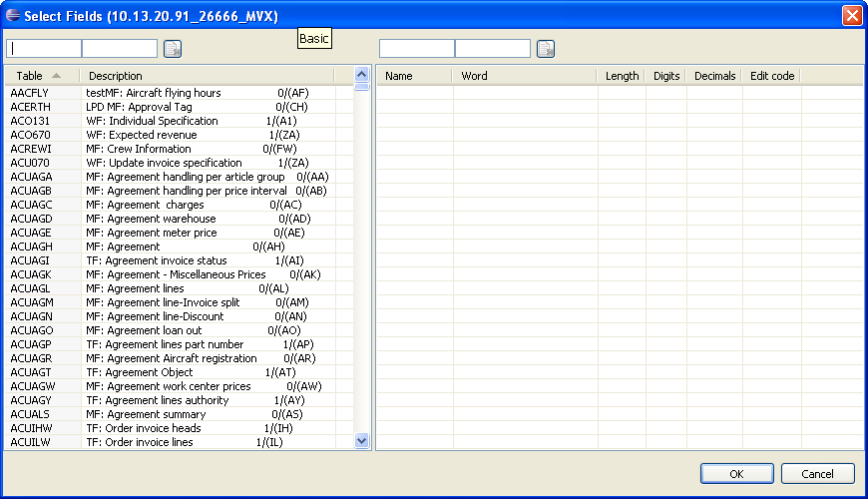Viewport: 868px width, 499px height.
Task: Focus the left table name filter field
Action: tap(45, 49)
